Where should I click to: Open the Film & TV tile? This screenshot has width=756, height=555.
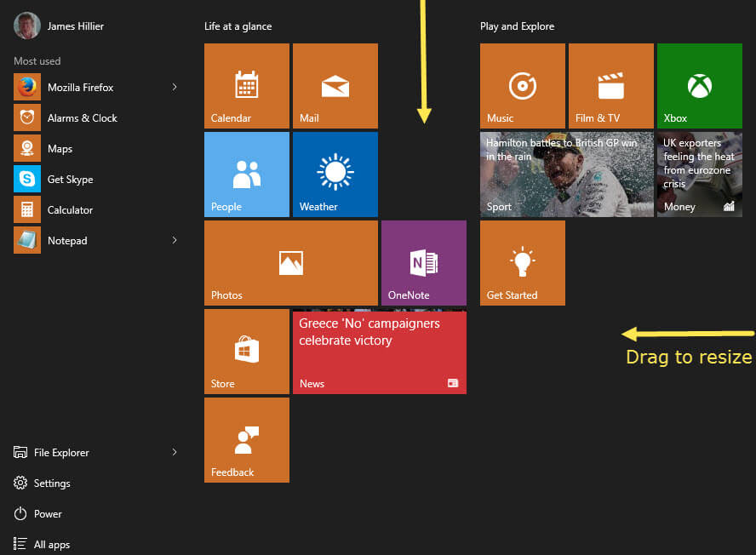tap(611, 86)
